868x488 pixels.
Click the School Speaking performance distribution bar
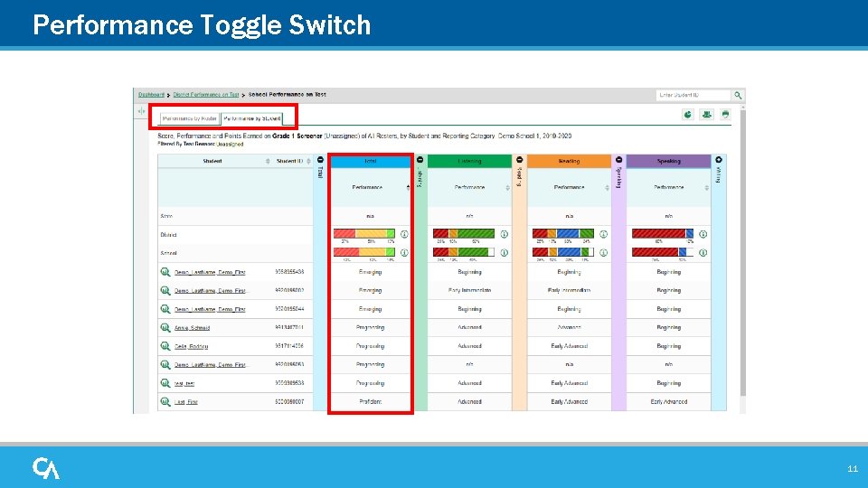pos(663,252)
